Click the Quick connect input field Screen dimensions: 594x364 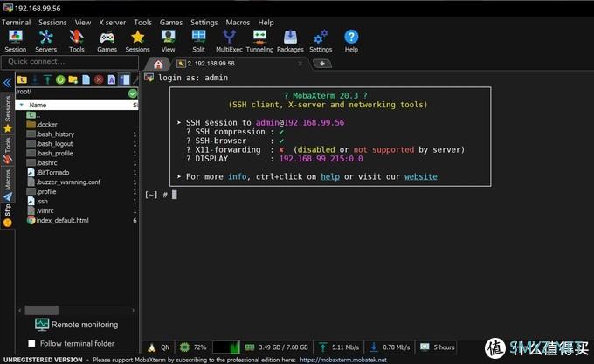(70, 62)
